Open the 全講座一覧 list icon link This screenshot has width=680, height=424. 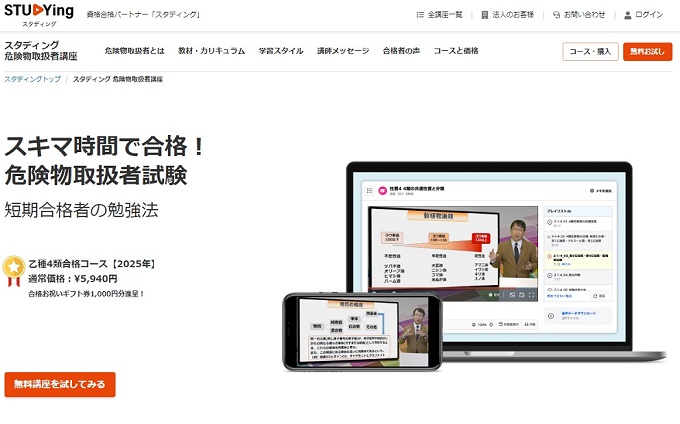pos(420,15)
